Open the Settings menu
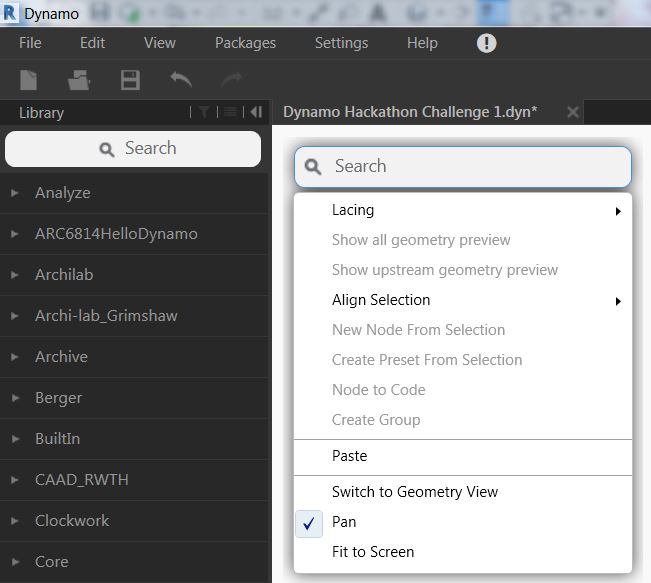This screenshot has height=583, width=651. point(341,43)
